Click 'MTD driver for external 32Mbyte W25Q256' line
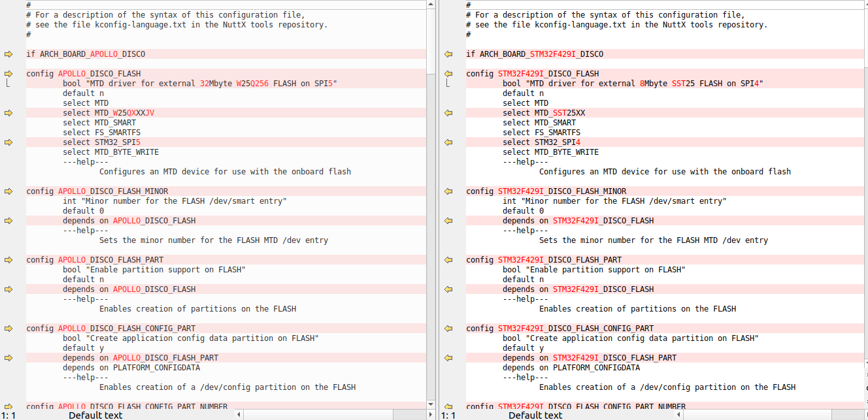 pyautogui.click(x=200, y=84)
